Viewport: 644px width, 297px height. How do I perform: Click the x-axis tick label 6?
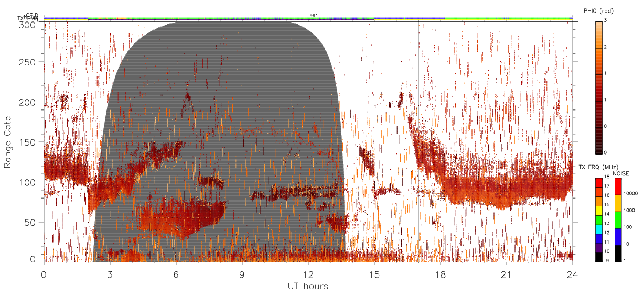click(x=176, y=274)
